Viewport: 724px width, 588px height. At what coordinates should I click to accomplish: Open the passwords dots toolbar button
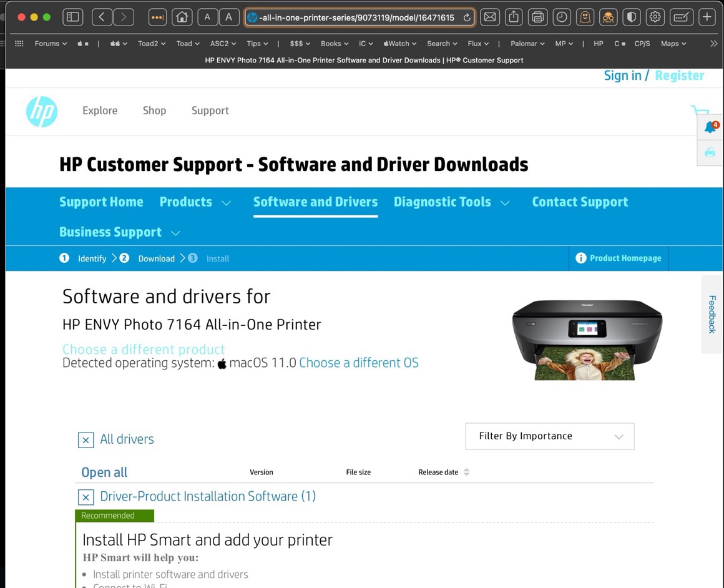[x=157, y=17]
